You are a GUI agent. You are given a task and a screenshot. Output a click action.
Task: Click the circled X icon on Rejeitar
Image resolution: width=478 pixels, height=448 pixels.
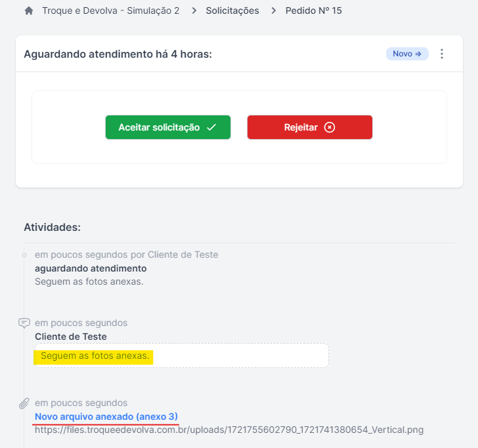(x=329, y=127)
